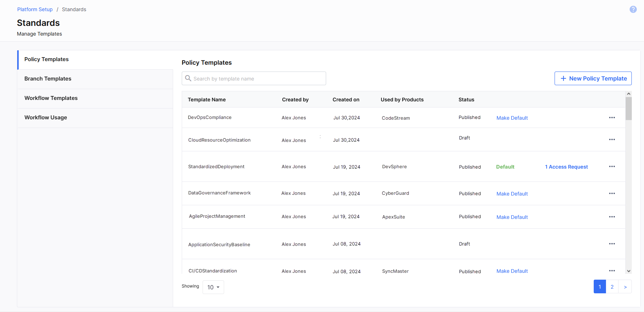Focus the Search by template name field
644x312 pixels.
pyautogui.click(x=254, y=78)
